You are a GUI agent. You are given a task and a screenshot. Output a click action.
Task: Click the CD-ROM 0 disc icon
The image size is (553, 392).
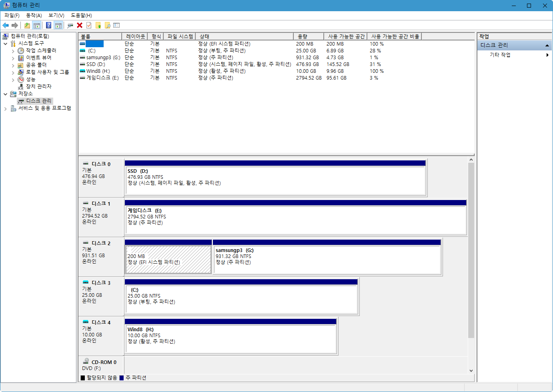[x=86, y=361]
